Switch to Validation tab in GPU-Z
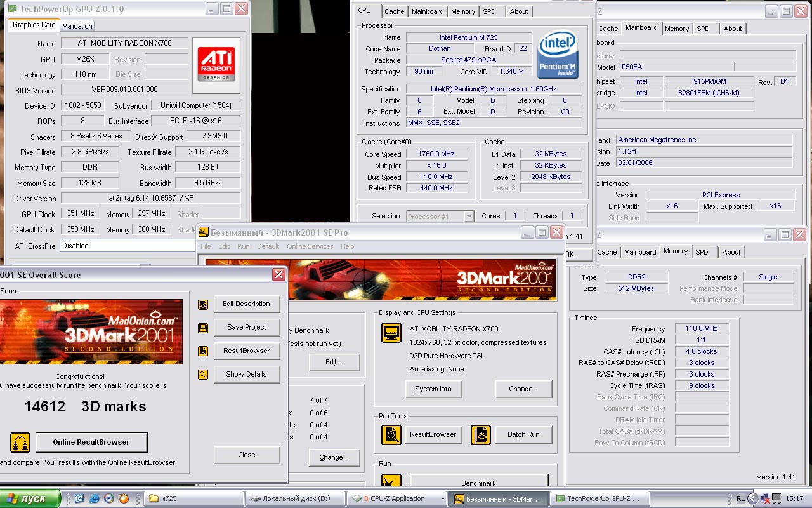 pyautogui.click(x=77, y=25)
